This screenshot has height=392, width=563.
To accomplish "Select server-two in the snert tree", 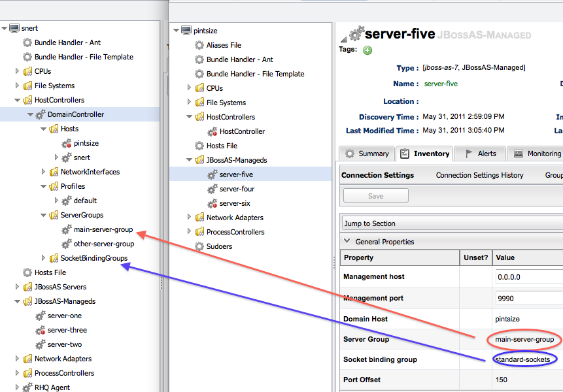I will coord(65,344).
